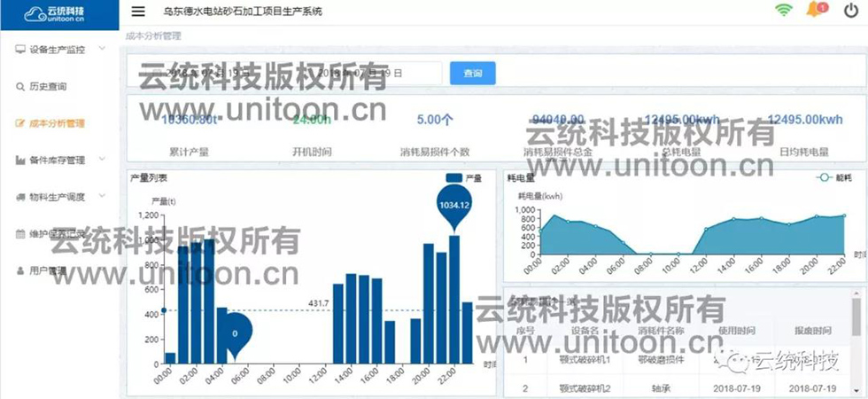Click the 报废时间 column header
This screenshot has width=868, height=399.
coord(813,331)
